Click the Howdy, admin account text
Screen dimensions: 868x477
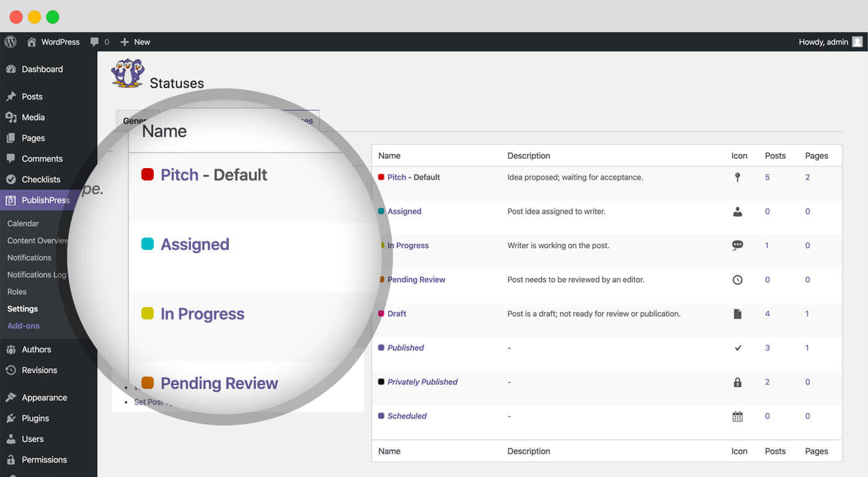point(823,42)
